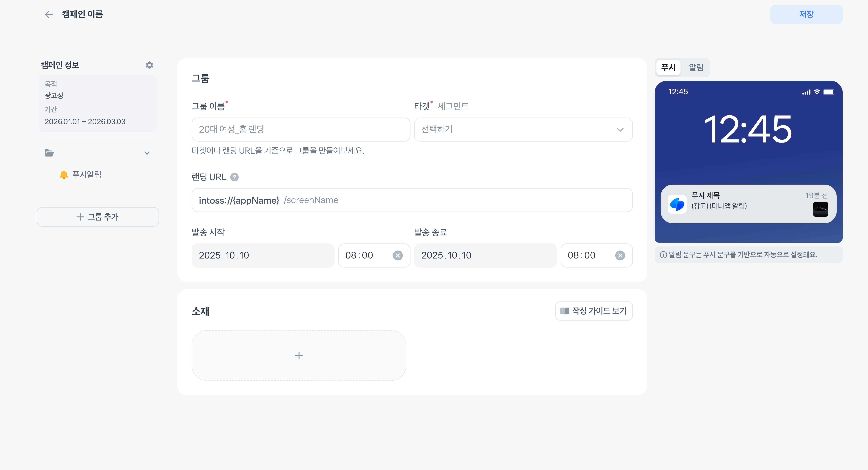Image resolution: width=868 pixels, height=470 pixels.
Task: Click the 랜딩 URL help question icon
Action: (234, 177)
